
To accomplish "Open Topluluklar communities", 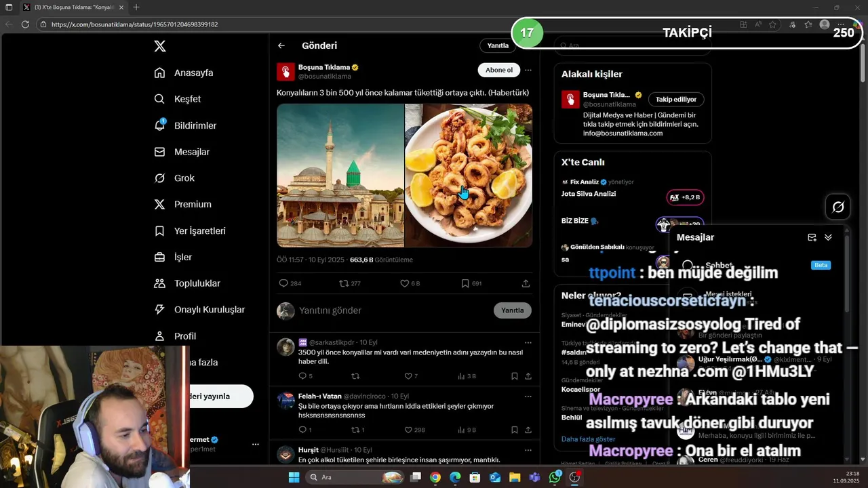I will 187,283.
